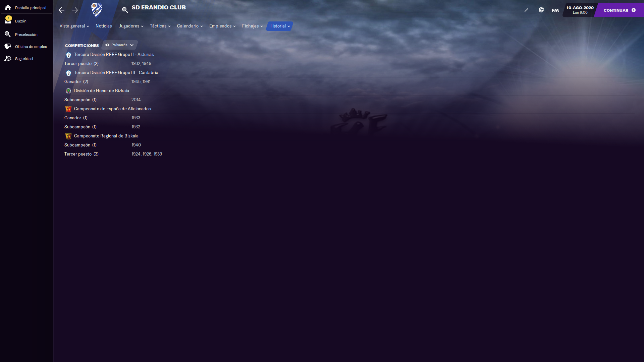Switch to the Noticias tab
Screen dimensions: 644x362
(104, 26)
